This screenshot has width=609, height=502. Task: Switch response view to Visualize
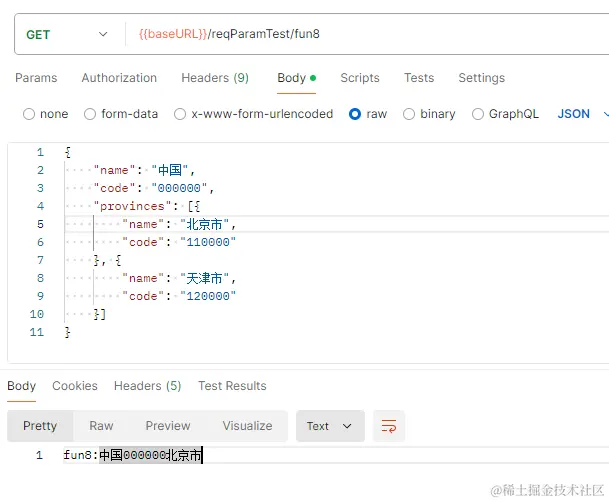click(247, 426)
